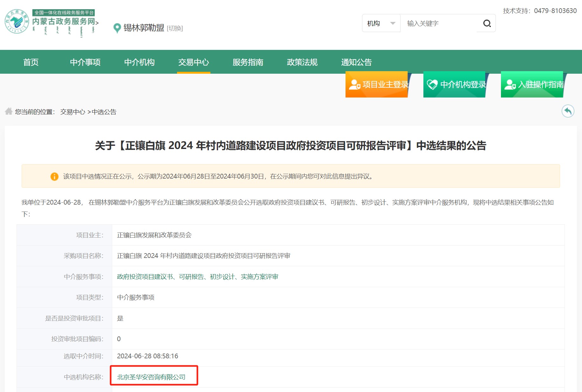Click the 内蒙古政务服务网 logo emblem
The image size is (582, 392).
tap(17, 21)
